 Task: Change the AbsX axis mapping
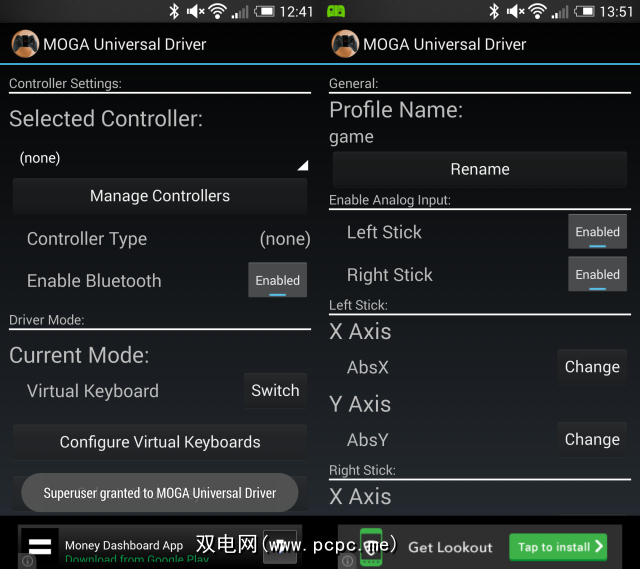tap(592, 367)
